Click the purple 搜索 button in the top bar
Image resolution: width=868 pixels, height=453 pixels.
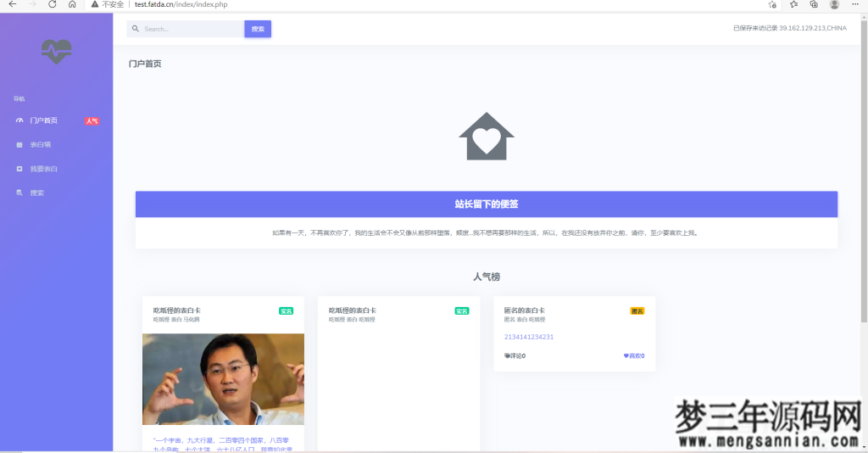pos(258,29)
